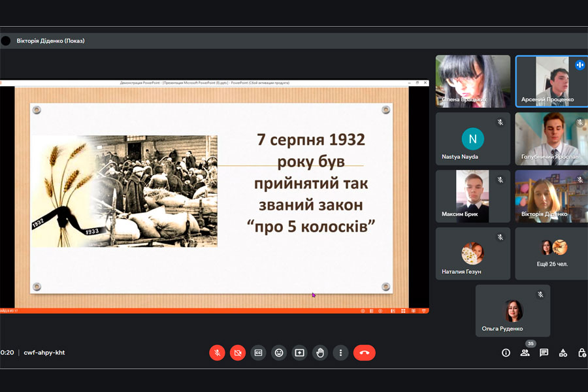Viewport: 588px width, 392px height.
Task: Select the Nastya Nayda participant tile
Action: tap(473, 139)
